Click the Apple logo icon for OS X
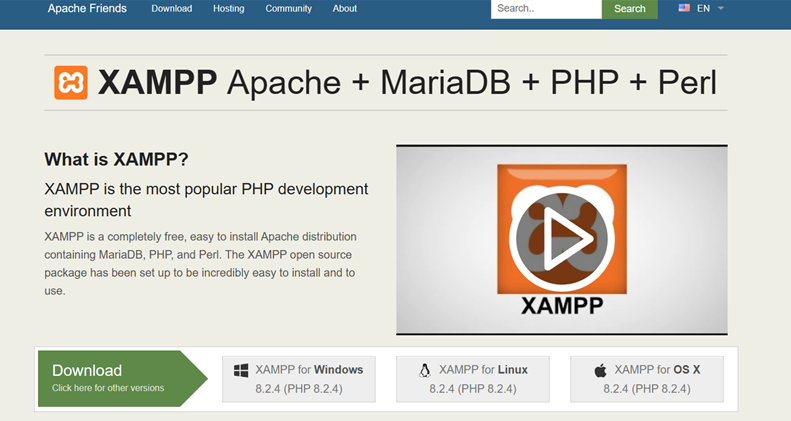The height and width of the screenshot is (421, 791). 600,371
